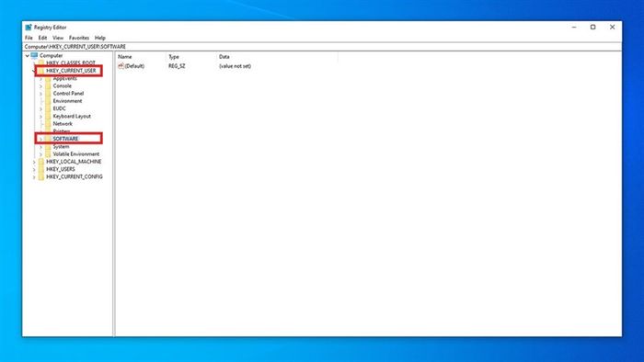Maximize the Registry Editor window

592,27
